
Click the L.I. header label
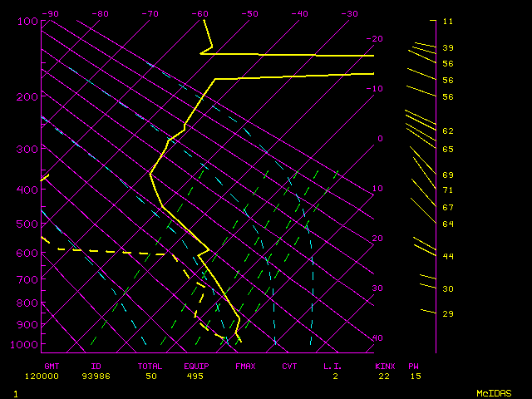click(x=334, y=366)
